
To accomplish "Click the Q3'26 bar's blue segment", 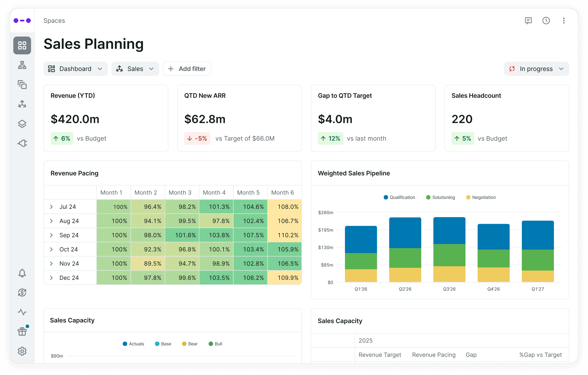I will (449, 231).
